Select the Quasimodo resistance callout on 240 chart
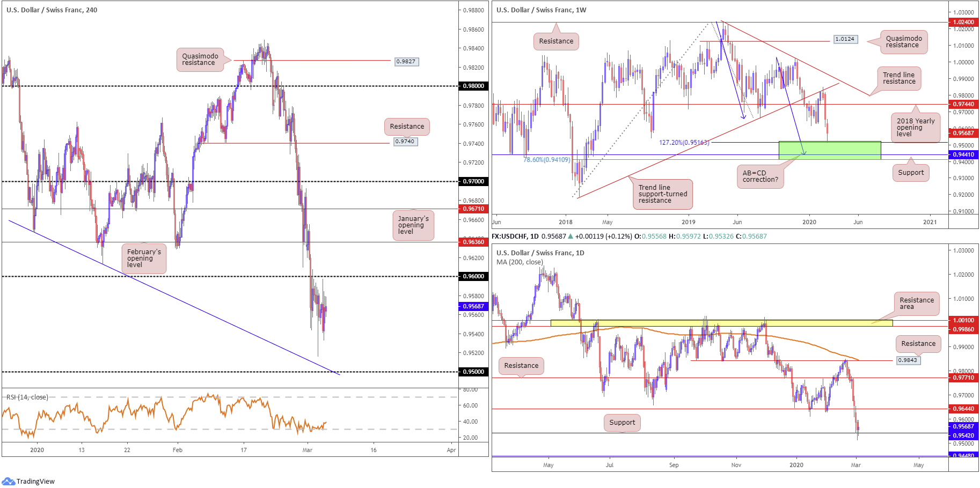Screen dimensions: 980x488 click(200, 60)
